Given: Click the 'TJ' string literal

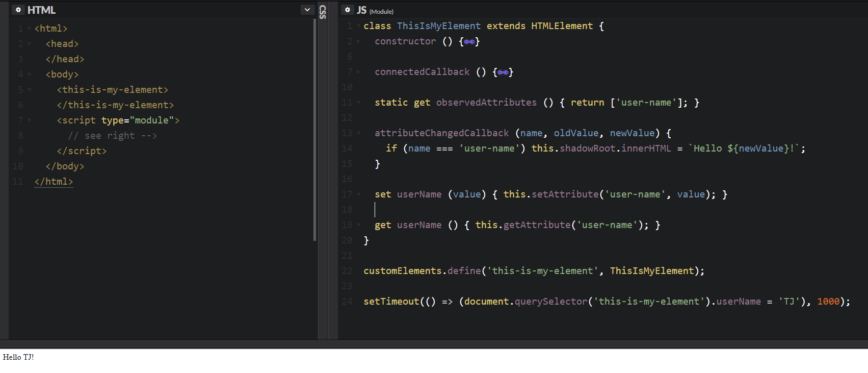Looking at the screenshot, I should tap(789, 302).
